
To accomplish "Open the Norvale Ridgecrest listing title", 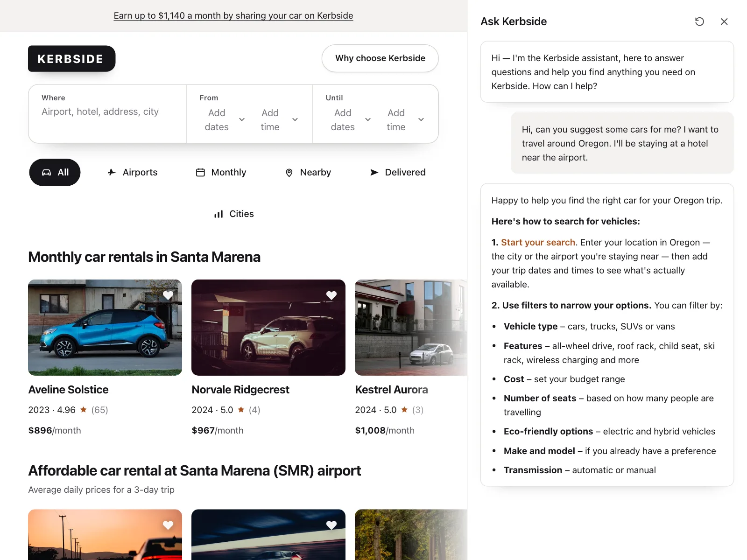I will 240,390.
